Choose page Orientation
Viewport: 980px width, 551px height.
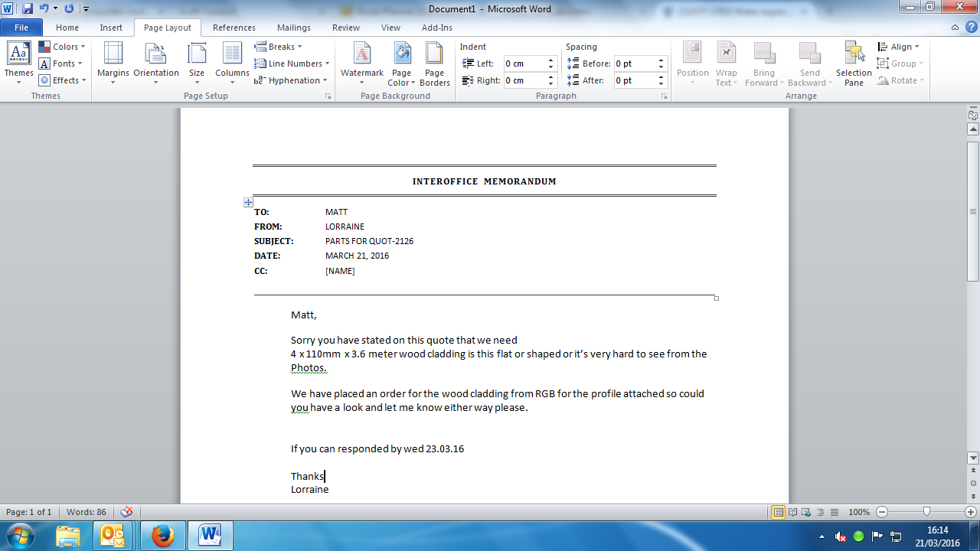tap(156, 63)
